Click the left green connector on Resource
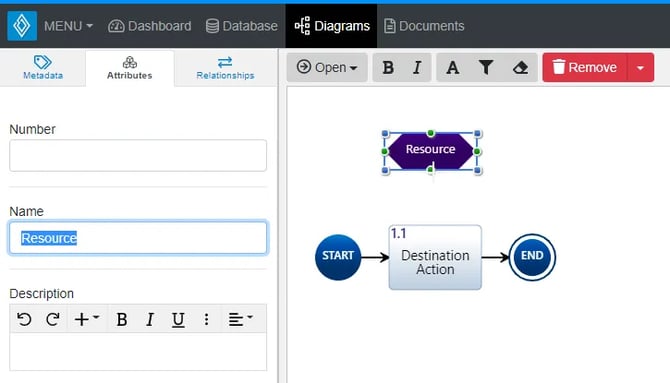Screen dimensions: 670x383 [x=385, y=151]
